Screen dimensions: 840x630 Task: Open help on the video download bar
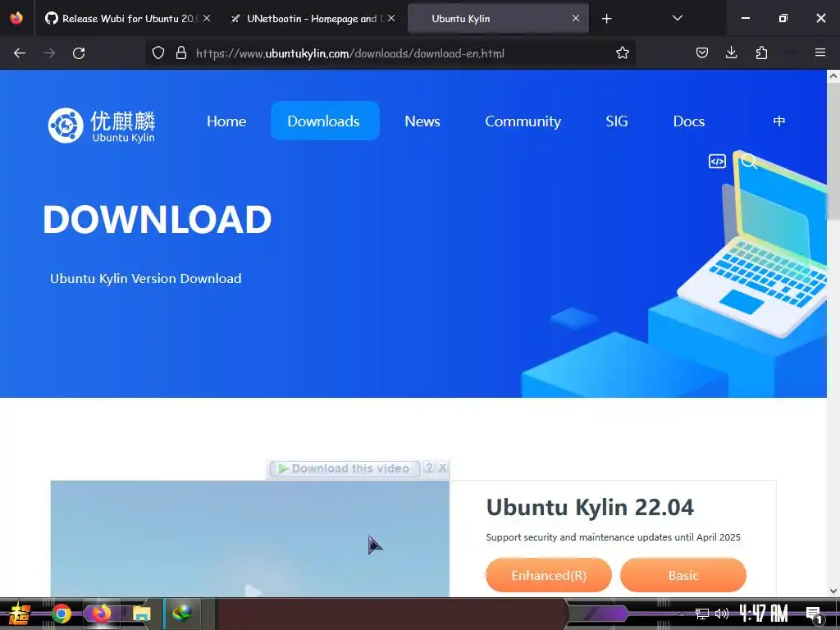point(429,468)
